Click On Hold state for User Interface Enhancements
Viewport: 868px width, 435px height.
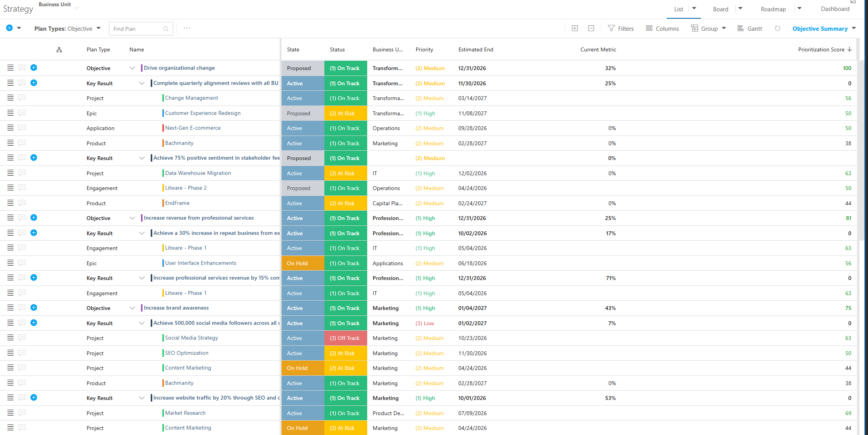coord(303,263)
